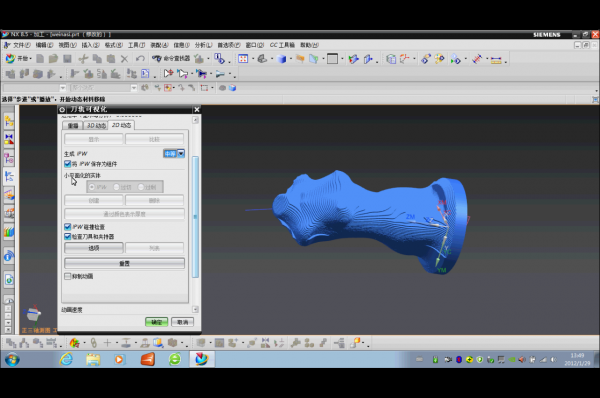Click the blue dialog vertical scrollbar thumb
This screenshot has height=398, width=600.
pos(195,217)
